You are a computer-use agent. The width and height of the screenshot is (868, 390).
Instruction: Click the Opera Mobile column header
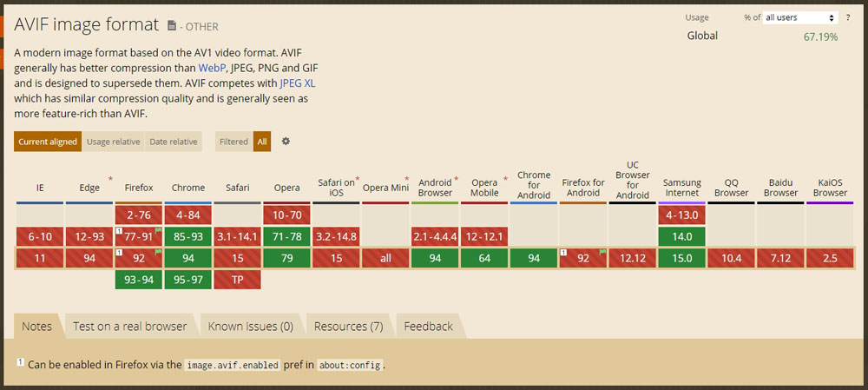tap(484, 188)
